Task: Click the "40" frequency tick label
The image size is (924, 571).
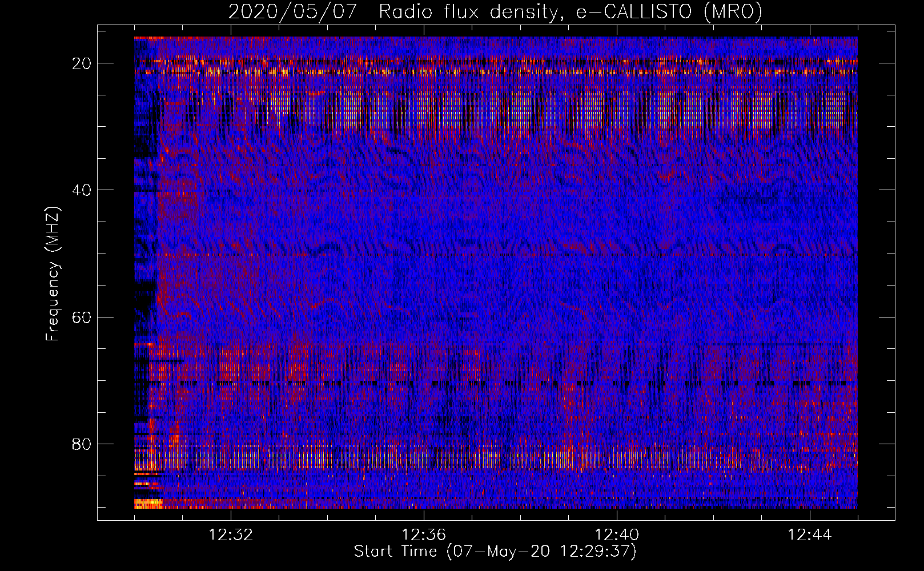Action: pos(82,190)
